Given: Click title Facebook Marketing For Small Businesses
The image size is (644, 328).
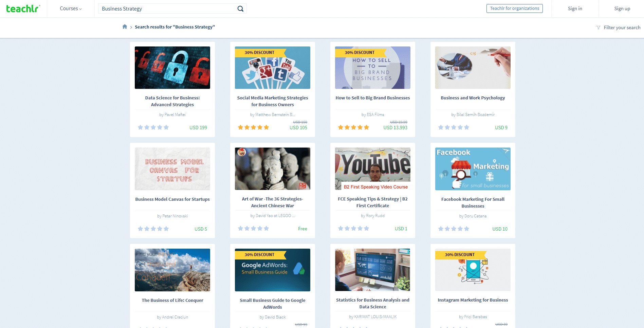Looking at the screenshot, I should tap(473, 202).
